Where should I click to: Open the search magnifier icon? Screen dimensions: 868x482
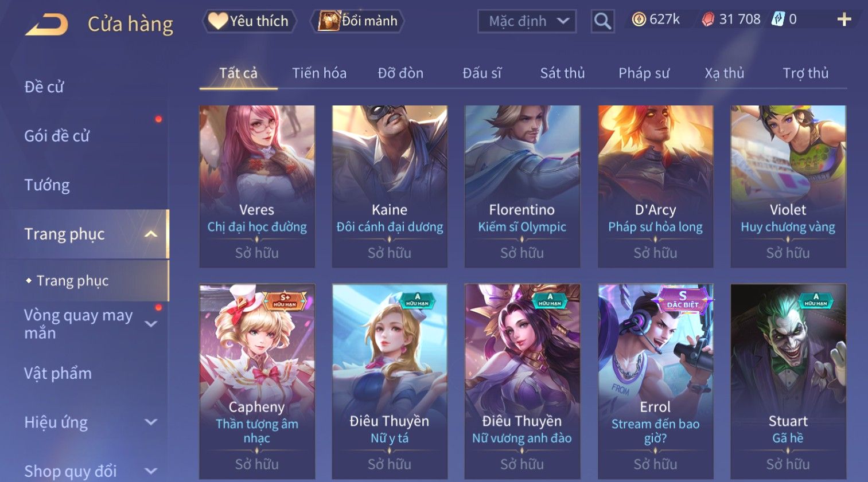point(602,21)
